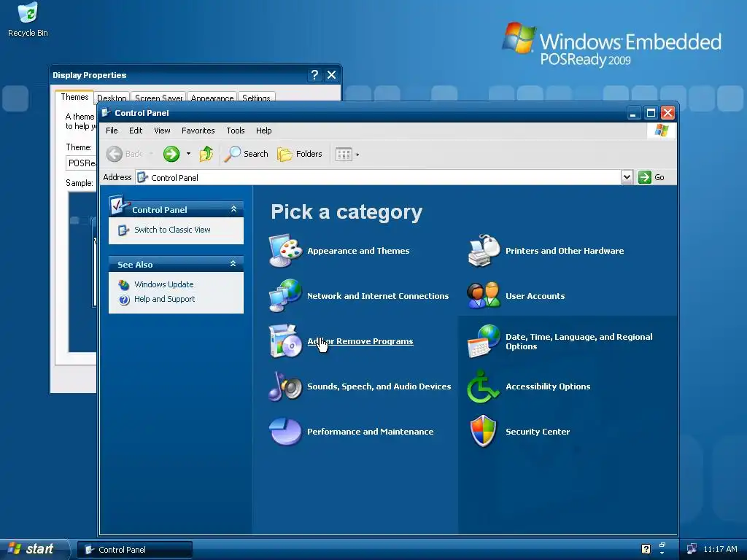Select Themes tab in Display Properties
The image size is (747, 560).
pyautogui.click(x=74, y=97)
